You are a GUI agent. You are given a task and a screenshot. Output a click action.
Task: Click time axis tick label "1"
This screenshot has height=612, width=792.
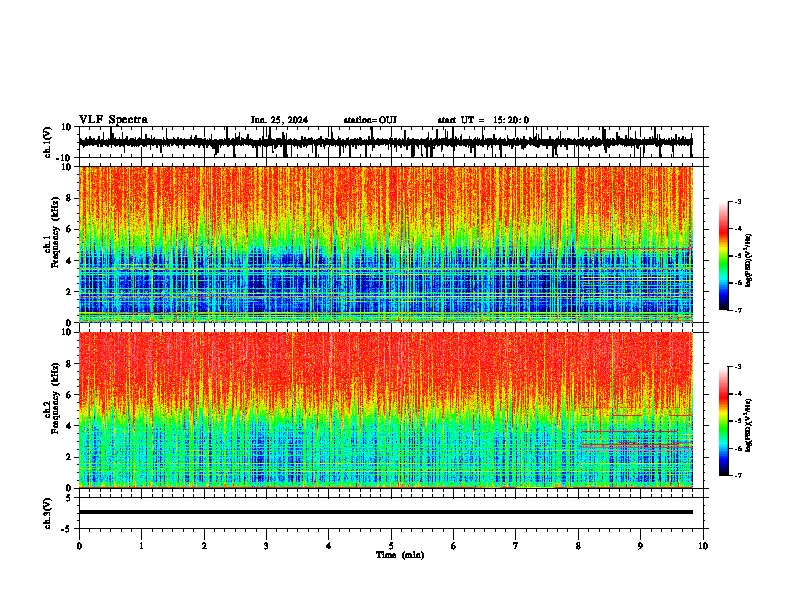tap(141, 546)
